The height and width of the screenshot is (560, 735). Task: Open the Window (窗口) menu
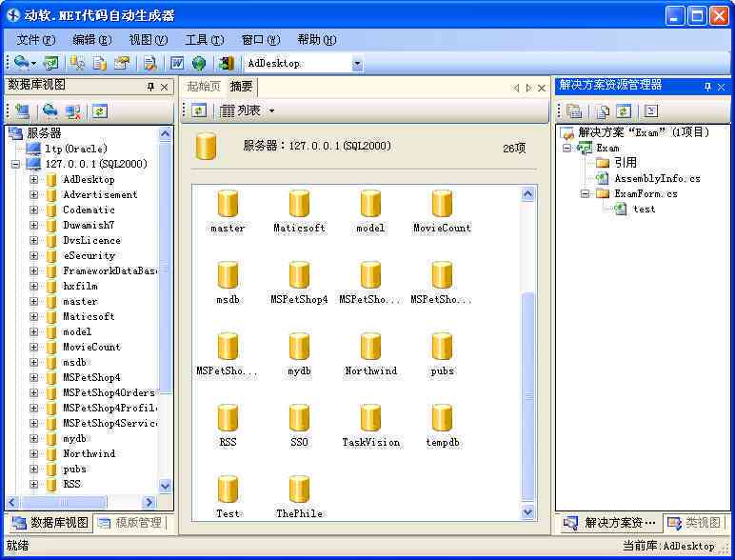(x=261, y=40)
